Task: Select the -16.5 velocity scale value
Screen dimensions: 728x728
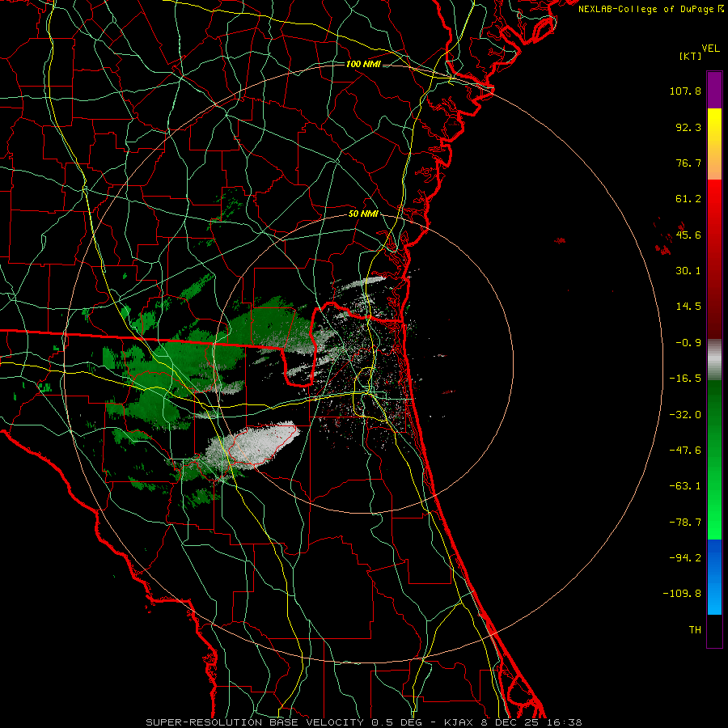Action: pyautogui.click(x=685, y=379)
